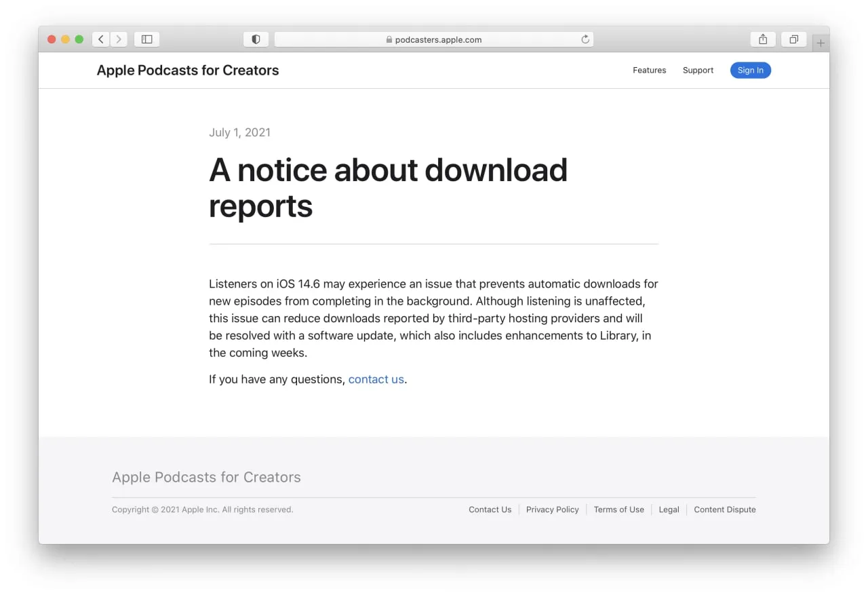Open the Terms of Use footer link

(619, 510)
